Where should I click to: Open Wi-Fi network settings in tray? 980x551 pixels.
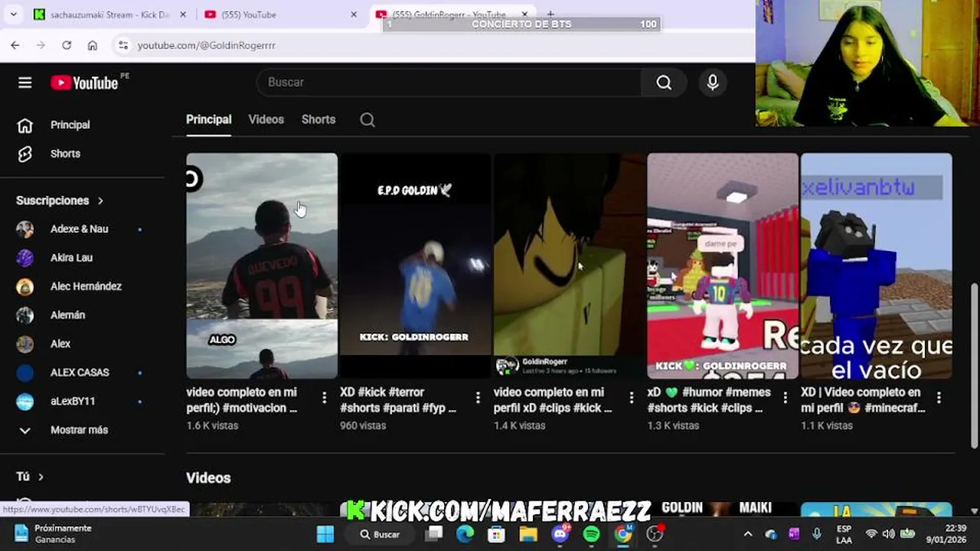coord(871,534)
